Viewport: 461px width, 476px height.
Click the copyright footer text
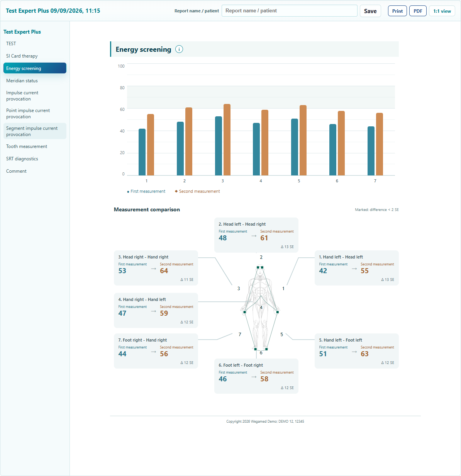point(265,422)
